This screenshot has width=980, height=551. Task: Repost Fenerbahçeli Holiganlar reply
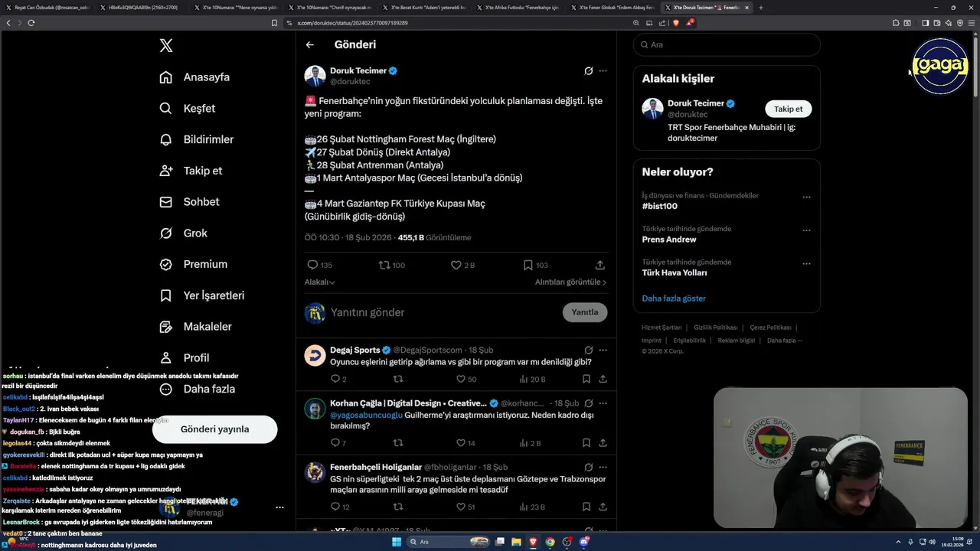[398, 507]
